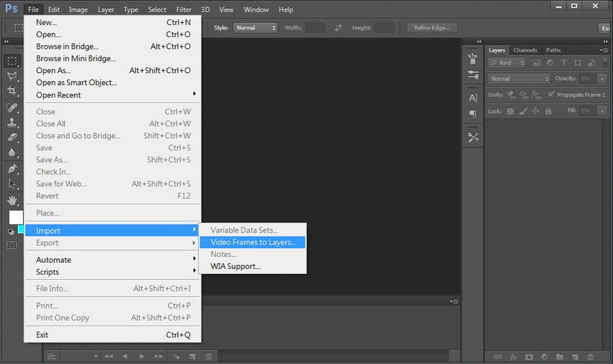Expand the Open Recent submenu
The height and width of the screenshot is (364, 613).
[x=113, y=95]
